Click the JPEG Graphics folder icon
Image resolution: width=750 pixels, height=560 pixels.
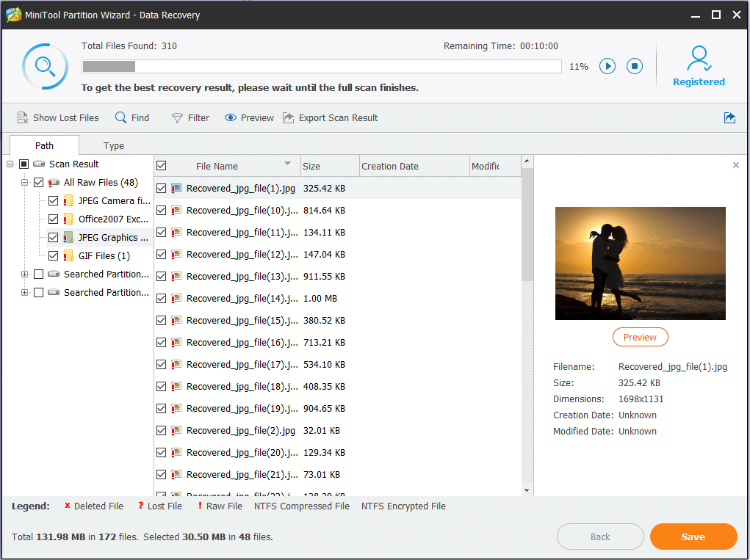tap(68, 238)
